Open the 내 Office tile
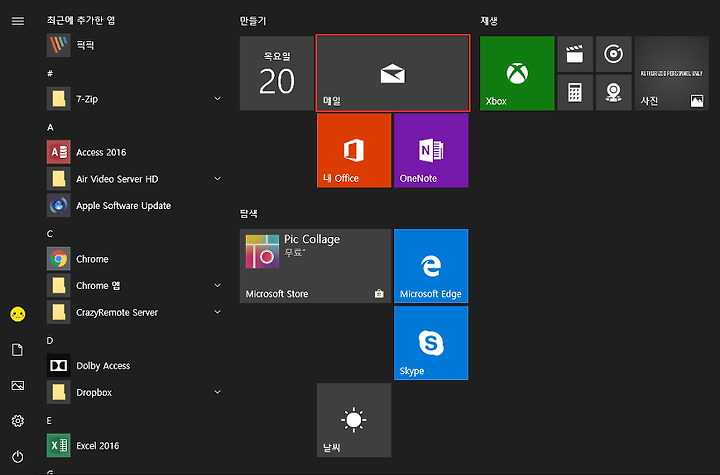The width and height of the screenshot is (720, 475). click(x=354, y=150)
